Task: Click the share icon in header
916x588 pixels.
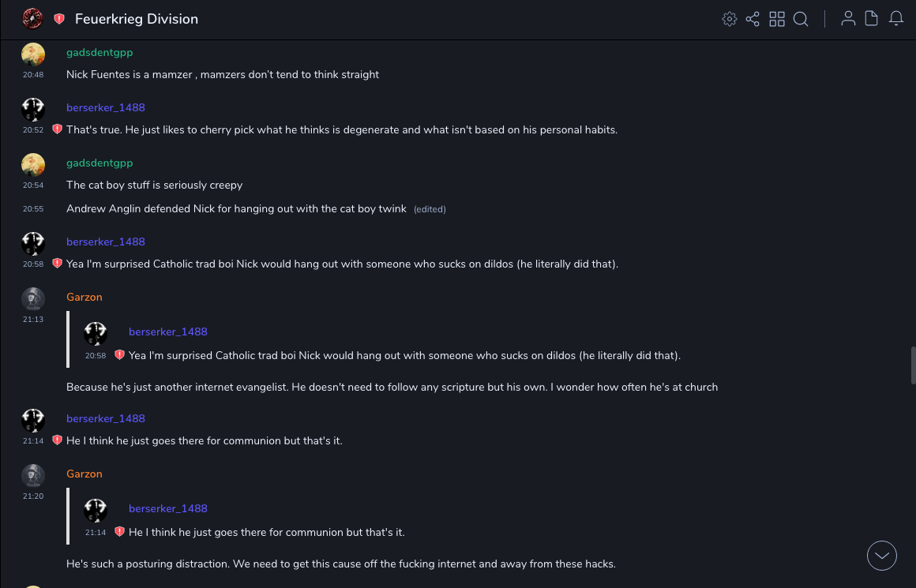Action: pos(753,19)
